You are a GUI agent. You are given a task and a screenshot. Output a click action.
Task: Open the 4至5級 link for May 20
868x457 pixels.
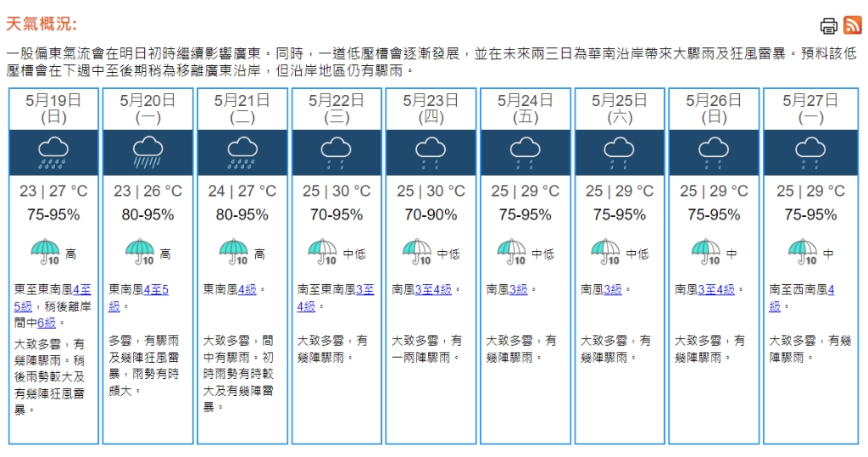click(138, 298)
